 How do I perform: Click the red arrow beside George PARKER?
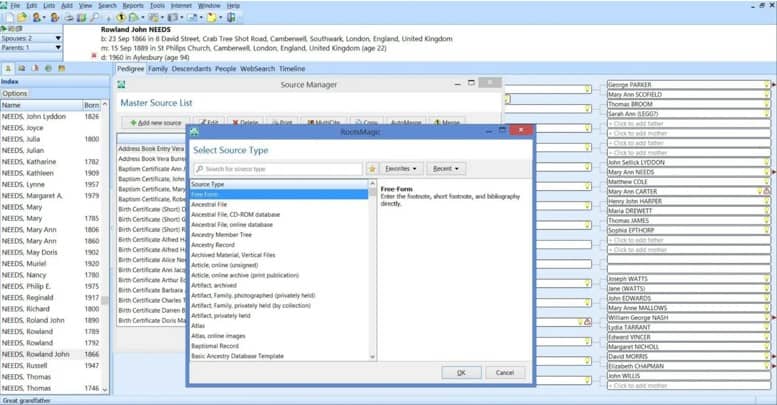(x=774, y=85)
